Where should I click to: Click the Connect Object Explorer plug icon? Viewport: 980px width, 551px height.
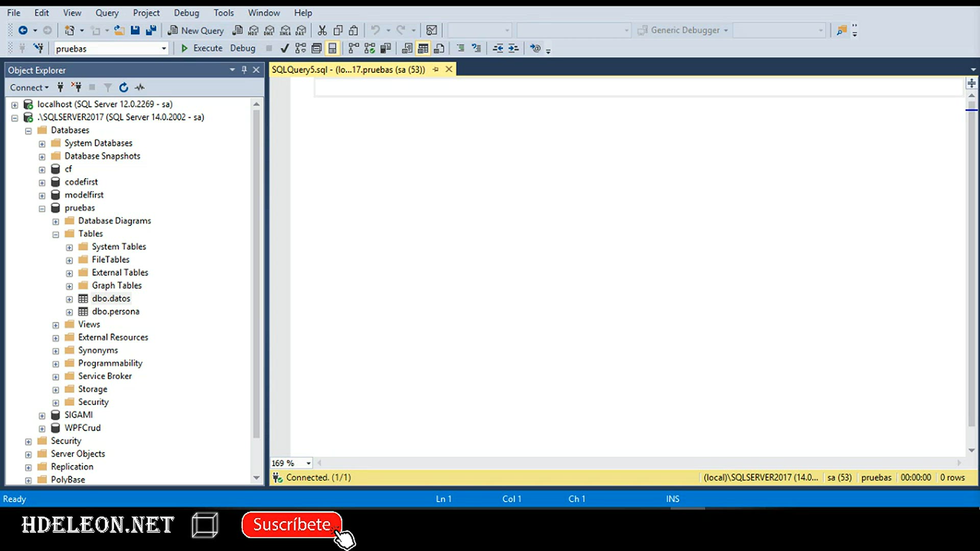[60, 87]
